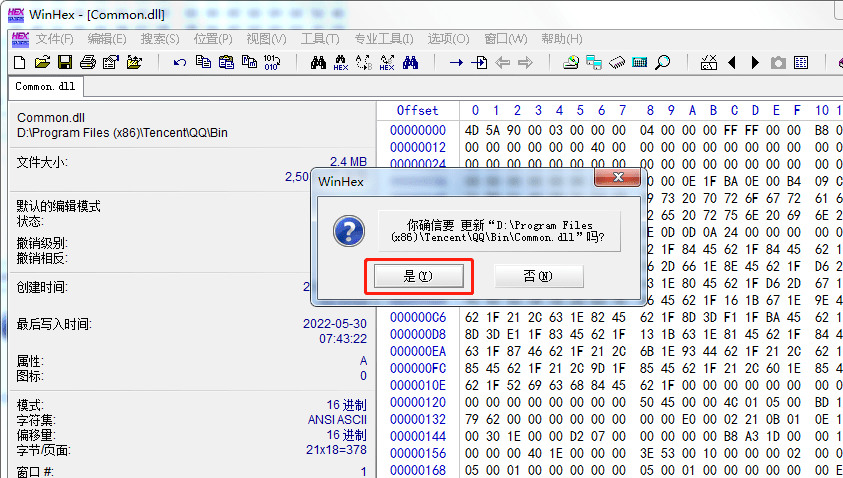This screenshot has width=843, height=478.
Task: Open the 编辑(E) menu
Action: 107,39
